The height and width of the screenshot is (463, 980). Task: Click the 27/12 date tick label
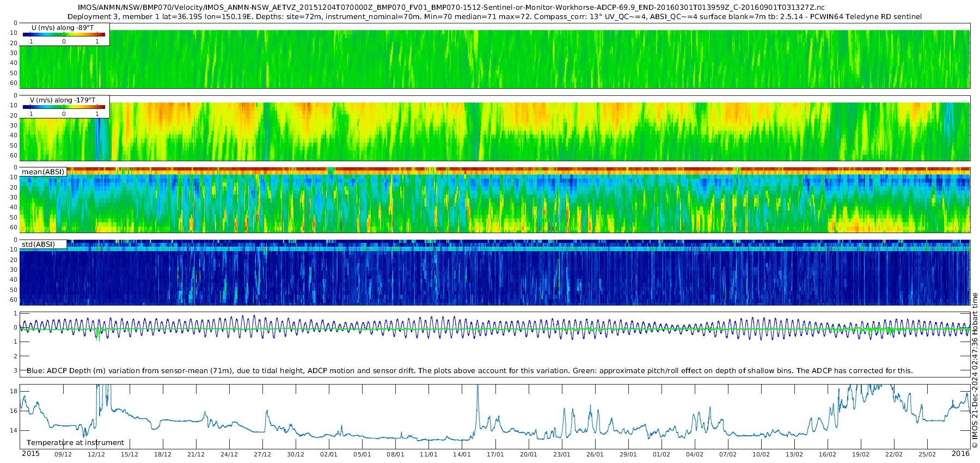pos(262,454)
